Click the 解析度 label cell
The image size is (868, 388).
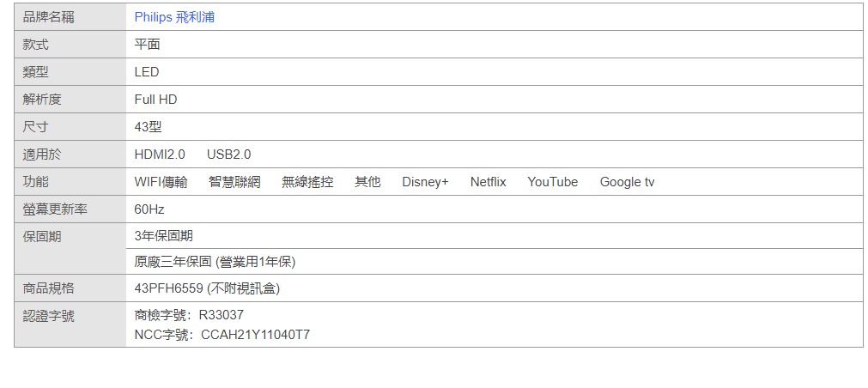pyautogui.click(x=70, y=100)
